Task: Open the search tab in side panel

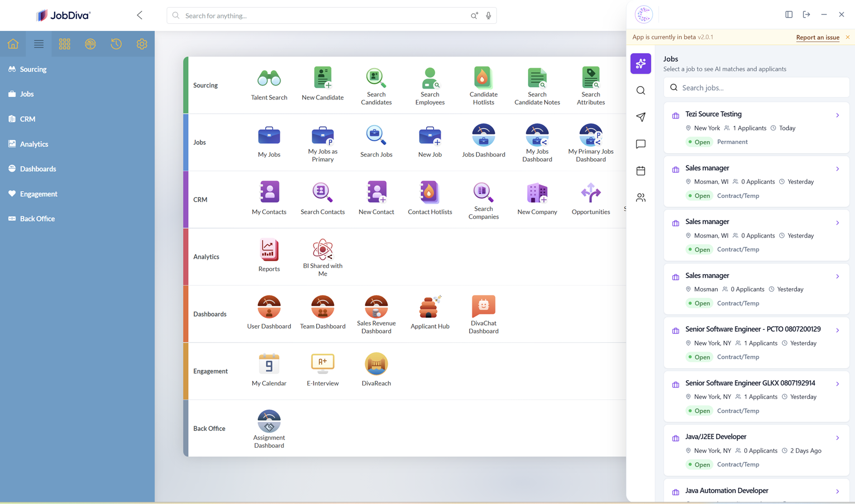Action: [x=640, y=91]
